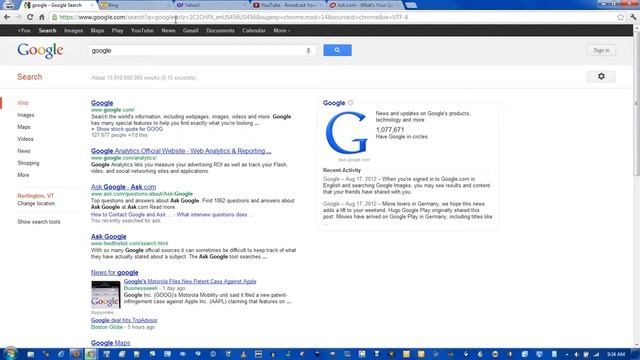Select Maps in the black bar

97,31
